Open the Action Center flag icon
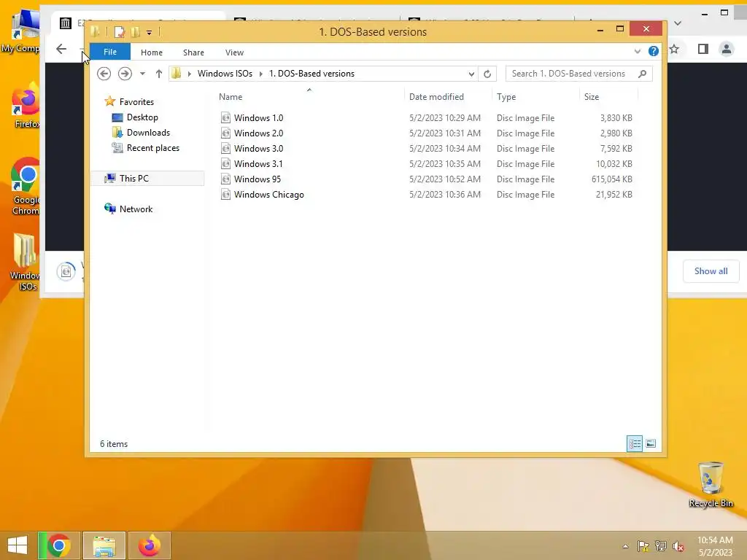747x560 pixels. point(643,546)
